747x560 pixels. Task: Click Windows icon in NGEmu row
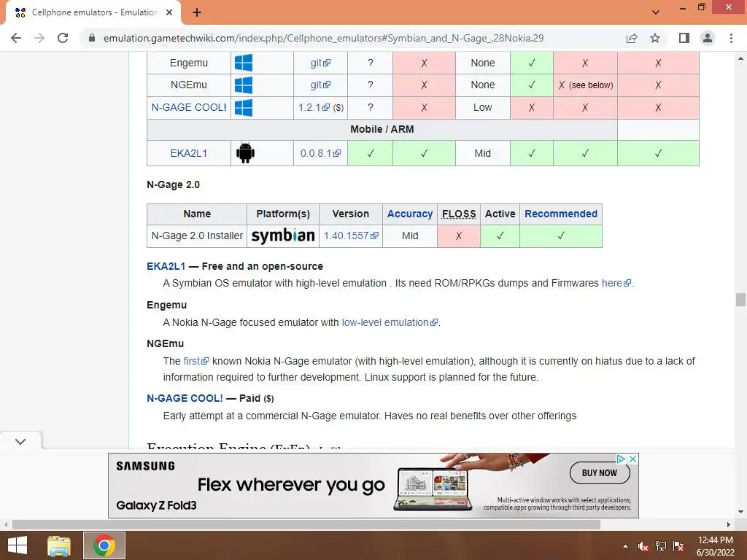click(244, 85)
